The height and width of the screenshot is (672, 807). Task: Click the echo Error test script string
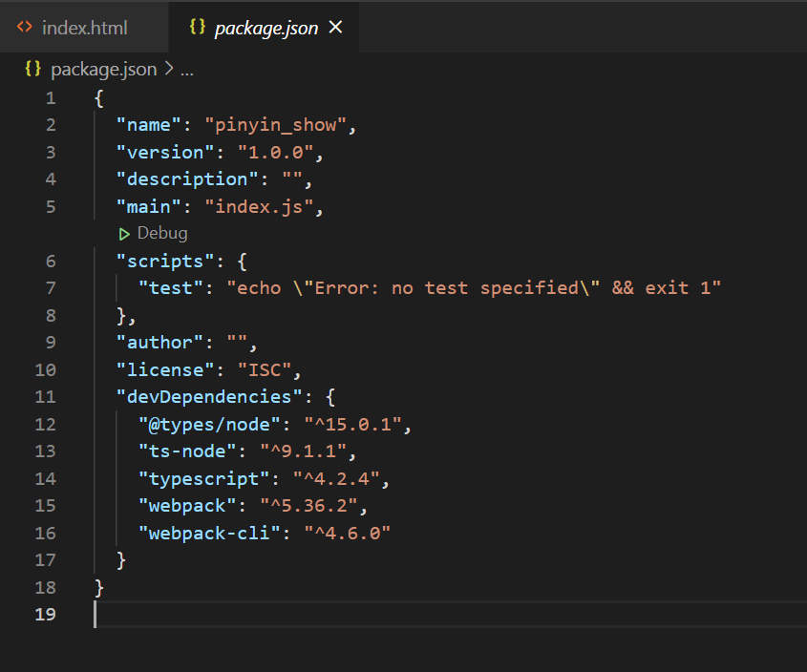(x=474, y=288)
